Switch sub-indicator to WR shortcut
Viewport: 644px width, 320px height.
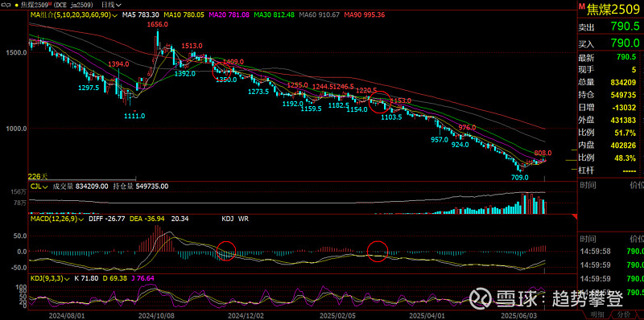(x=243, y=219)
